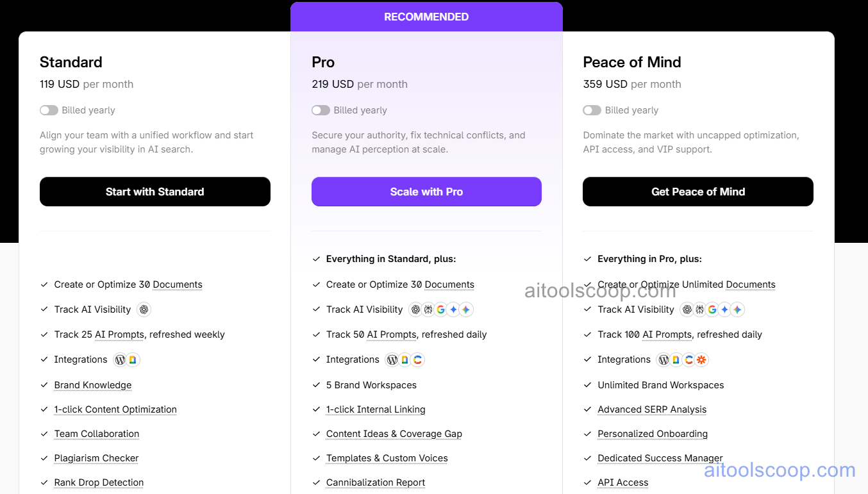Click the Zapier icon in Peace of Mind Integrations
Viewport: 868px width, 494px height.
point(701,359)
